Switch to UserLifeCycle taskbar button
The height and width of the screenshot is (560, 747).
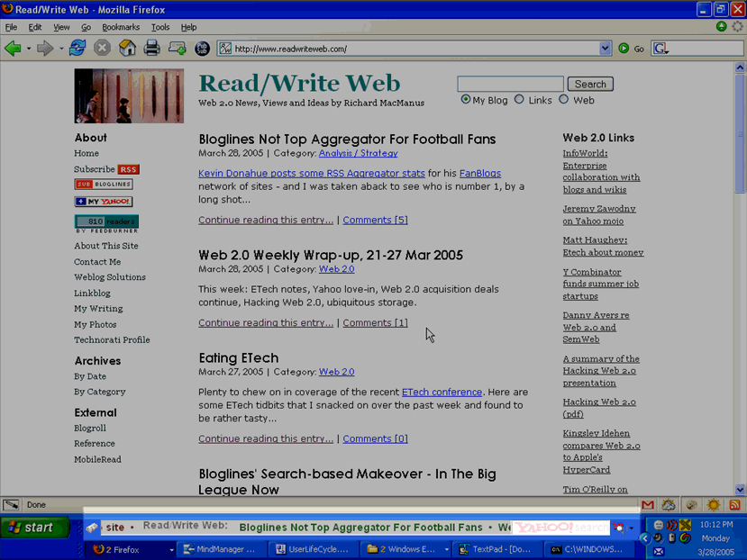[x=314, y=549]
